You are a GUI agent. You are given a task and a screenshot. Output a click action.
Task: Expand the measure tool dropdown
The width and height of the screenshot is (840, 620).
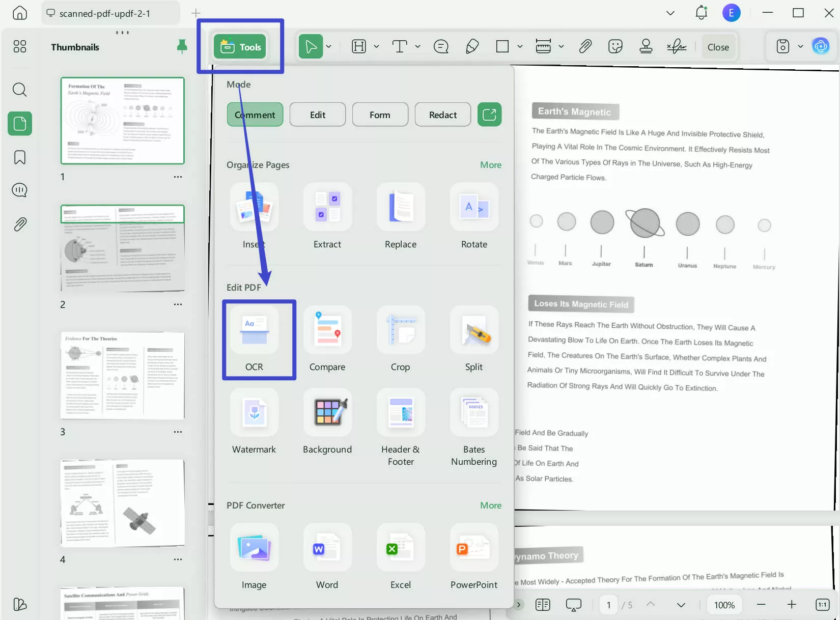click(561, 47)
